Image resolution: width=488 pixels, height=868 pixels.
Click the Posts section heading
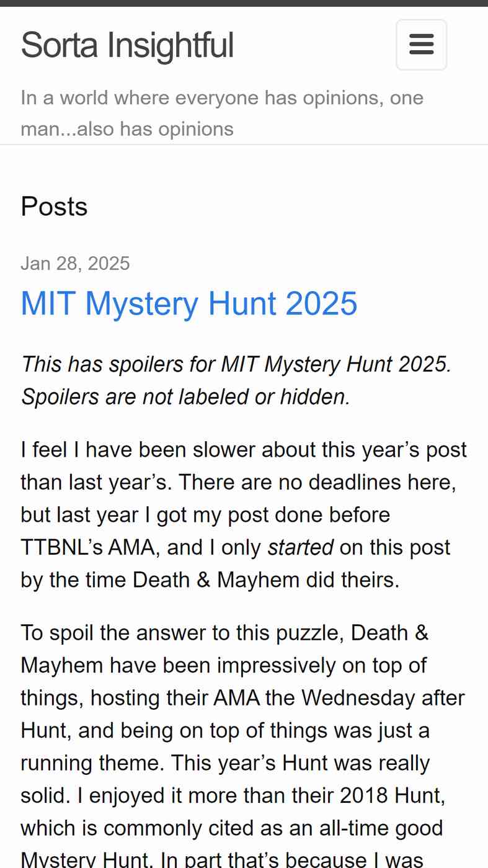pos(54,206)
